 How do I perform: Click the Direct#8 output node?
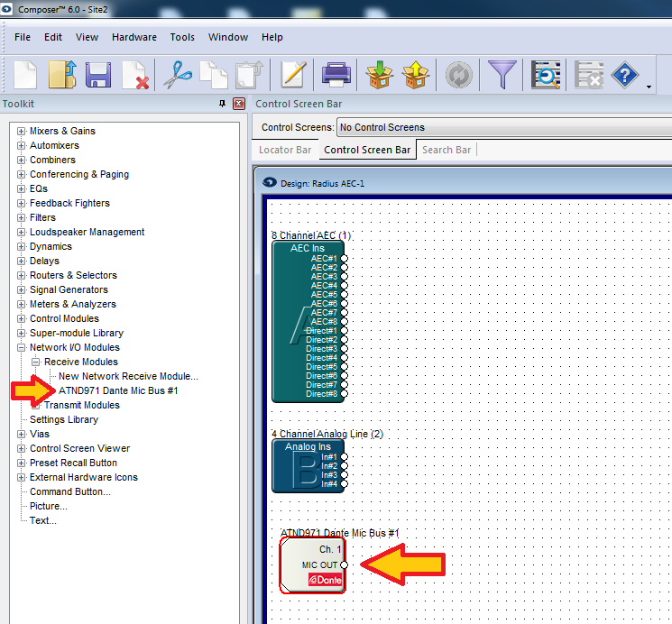(344, 394)
